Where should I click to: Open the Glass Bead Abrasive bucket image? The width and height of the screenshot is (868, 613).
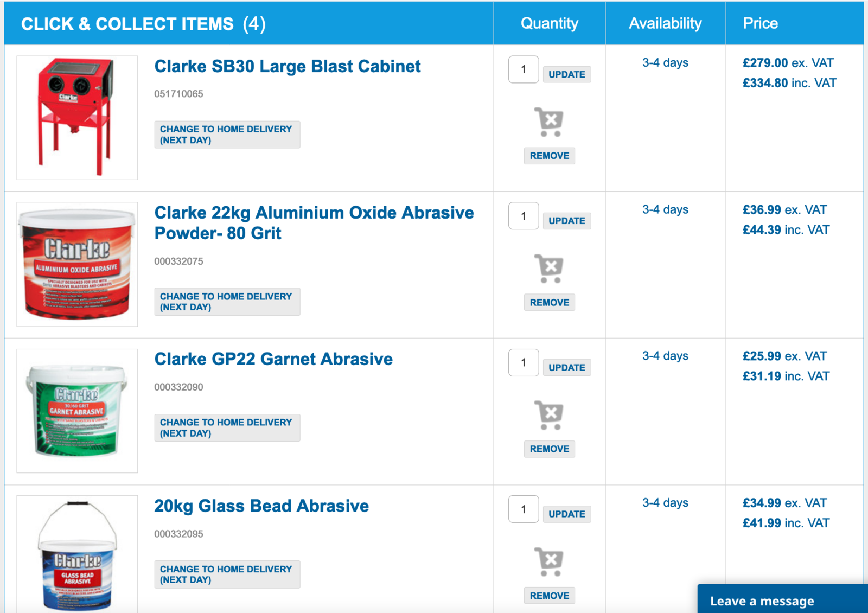(77, 556)
